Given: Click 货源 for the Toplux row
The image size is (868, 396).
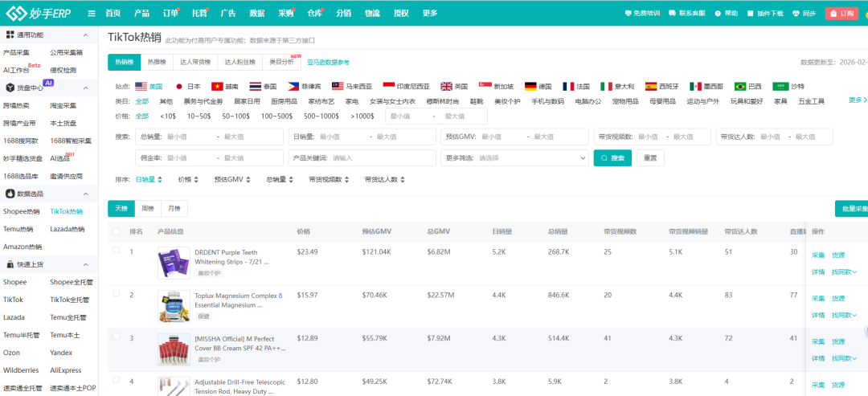Looking at the screenshot, I should click(838, 299).
